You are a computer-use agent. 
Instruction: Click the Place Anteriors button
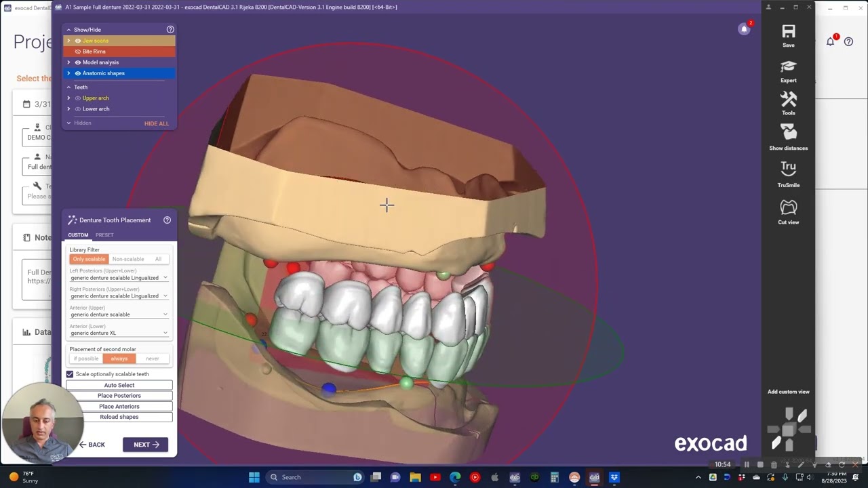click(119, 407)
